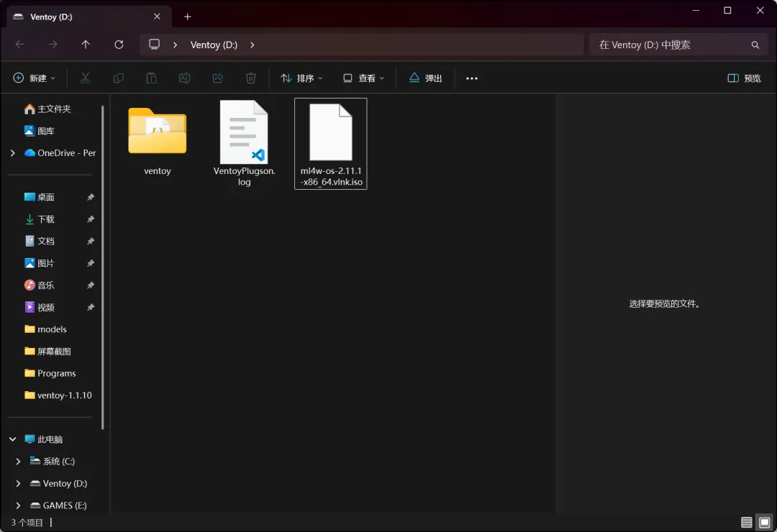Screen dimensions: 777x532
Task: Toggle the 预览 preview pane
Action: pyautogui.click(x=744, y=78)
